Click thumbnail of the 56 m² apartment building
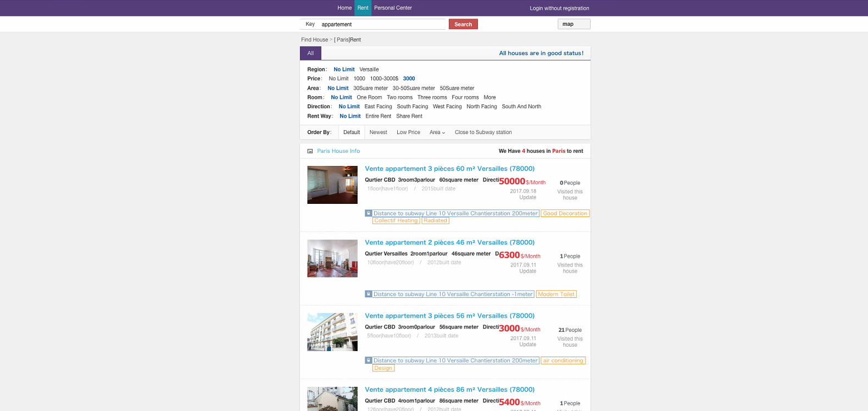The height and width of the screenshot is (411, 868). (x=332, y=332)
